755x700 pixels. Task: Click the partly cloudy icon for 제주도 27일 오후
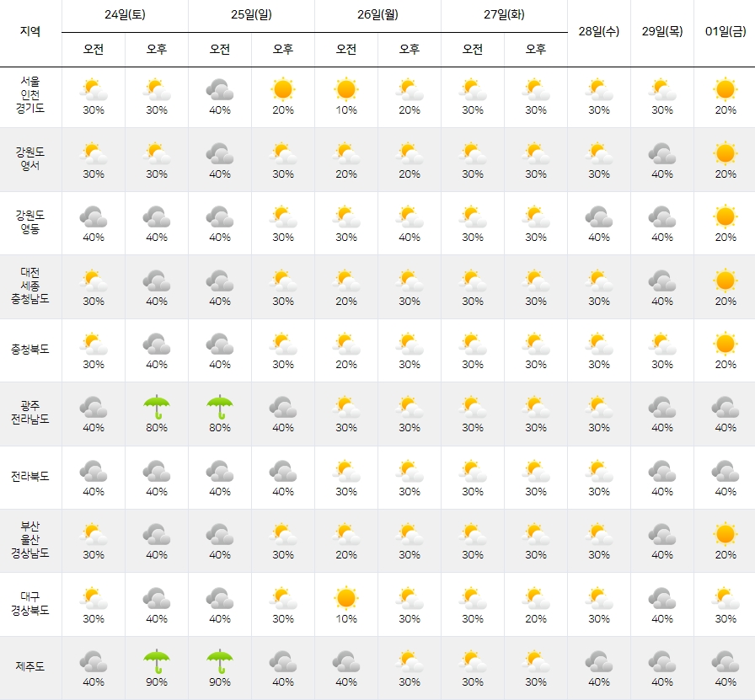(536, 661)
